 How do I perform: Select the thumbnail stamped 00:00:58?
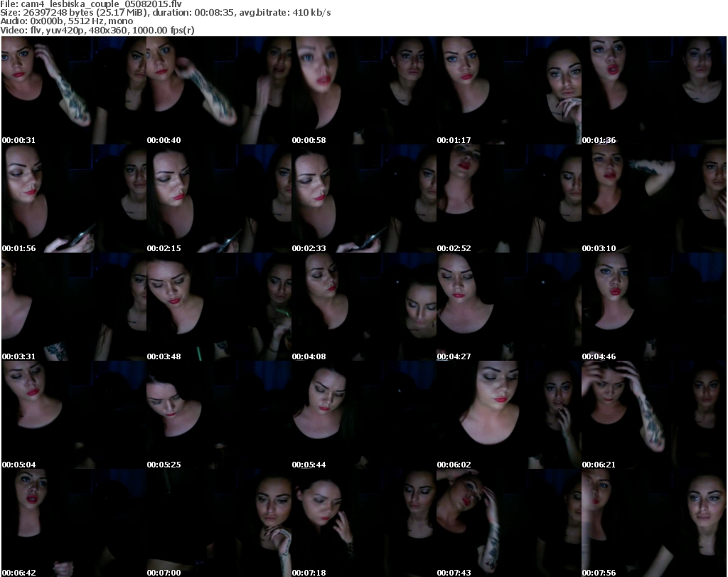click(364, 90)
